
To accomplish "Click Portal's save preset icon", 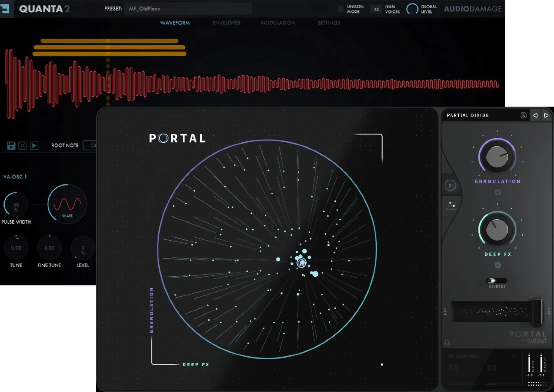I will [524, 116].
